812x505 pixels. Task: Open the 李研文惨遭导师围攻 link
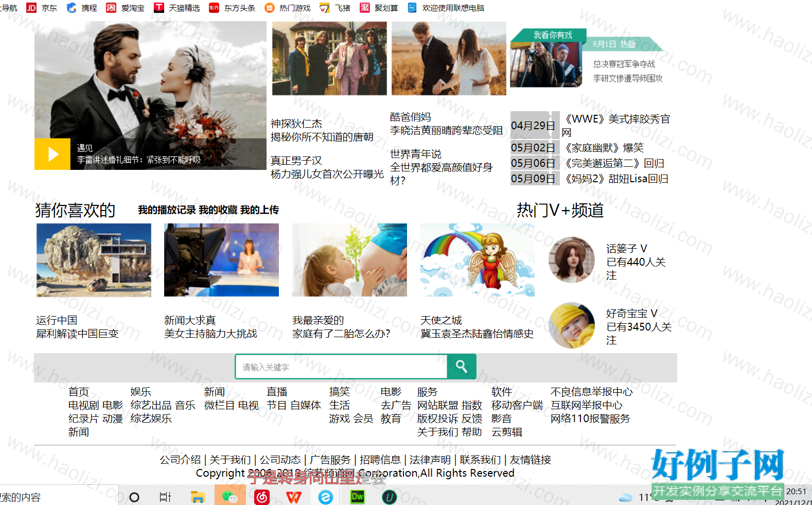click(x=628, y=78)
